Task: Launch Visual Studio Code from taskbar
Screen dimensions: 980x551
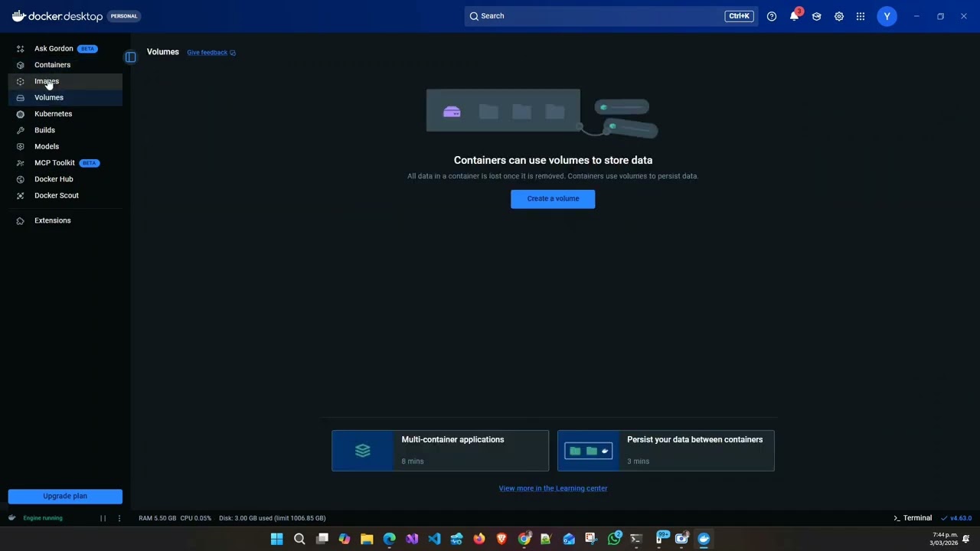Action: point(434,539)
